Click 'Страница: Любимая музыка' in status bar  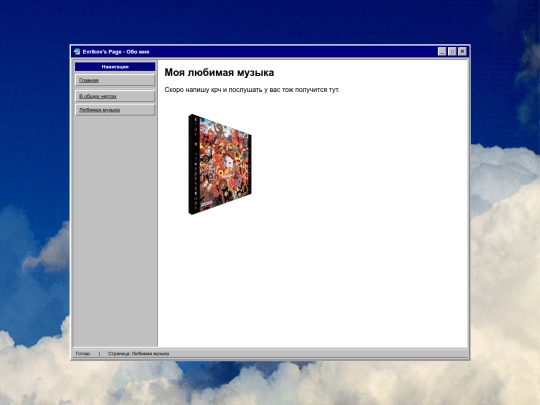[x=138, y=354]
